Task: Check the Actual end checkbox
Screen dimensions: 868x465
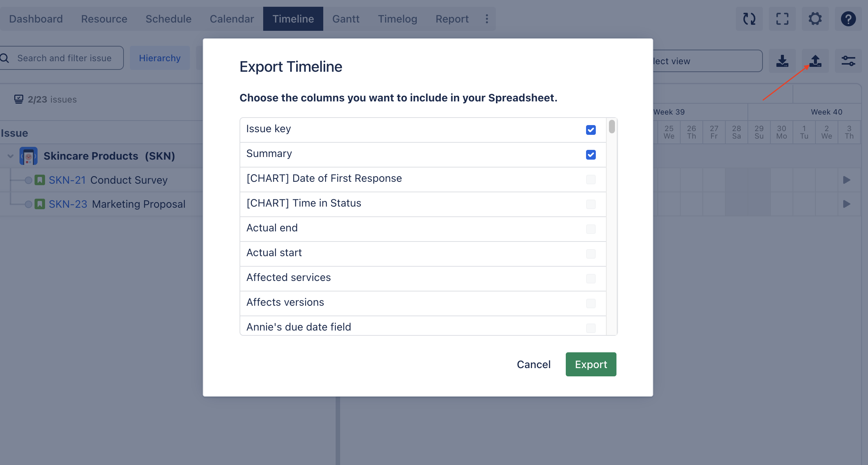Action: (591, 229)
